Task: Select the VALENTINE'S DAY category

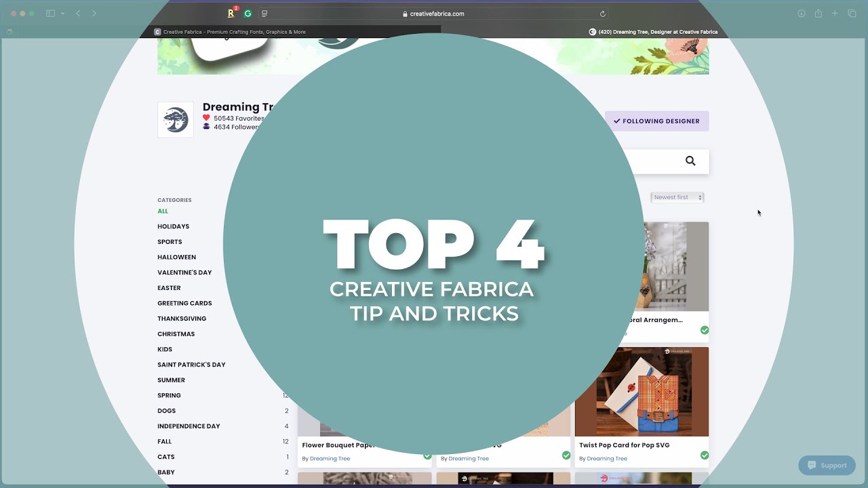Action: click(184, 272)
